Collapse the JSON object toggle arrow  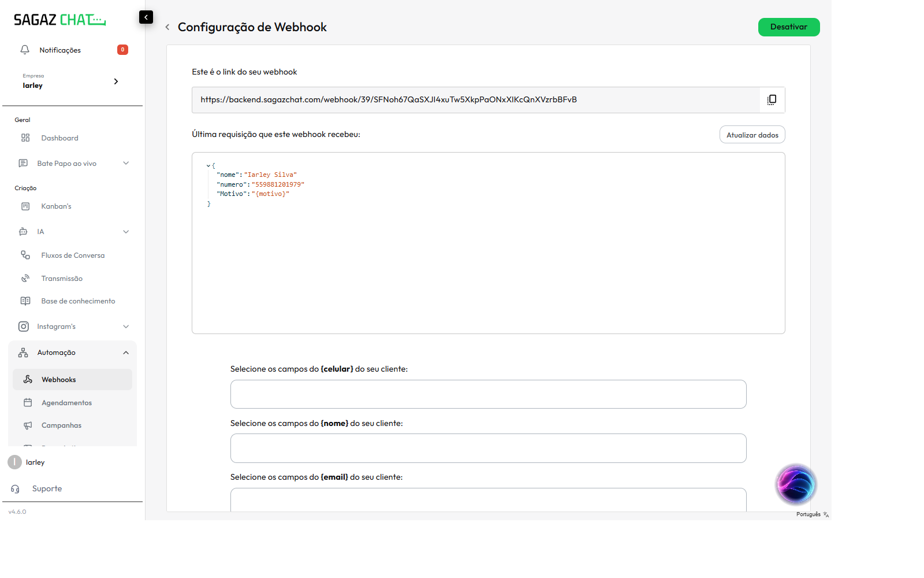[x=208, y=166]
